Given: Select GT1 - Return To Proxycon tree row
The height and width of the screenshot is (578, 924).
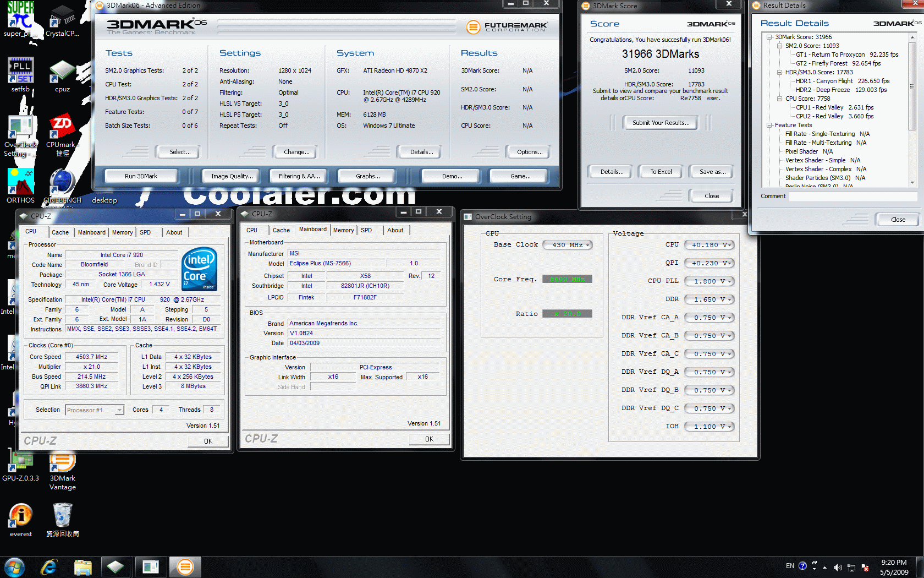Looking at the screenshot, I should point(846,54).
